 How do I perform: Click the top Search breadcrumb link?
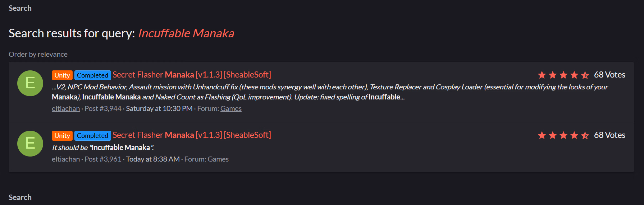pyautogui.click(x=20, y=8)
